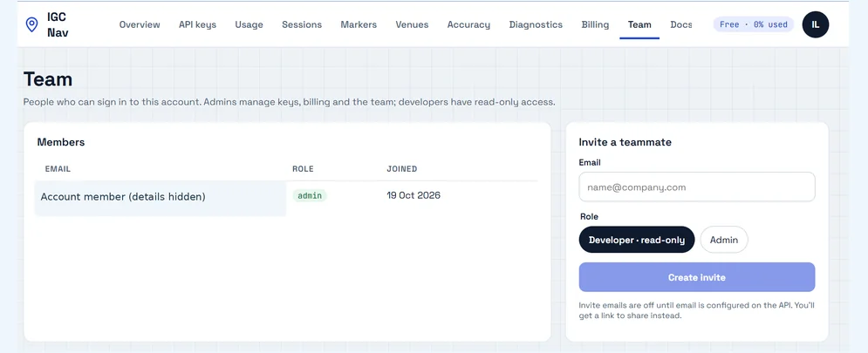Viewport: 868px width, 353px height.
Task: Click the Members panel heading
Action: point(61,142)
